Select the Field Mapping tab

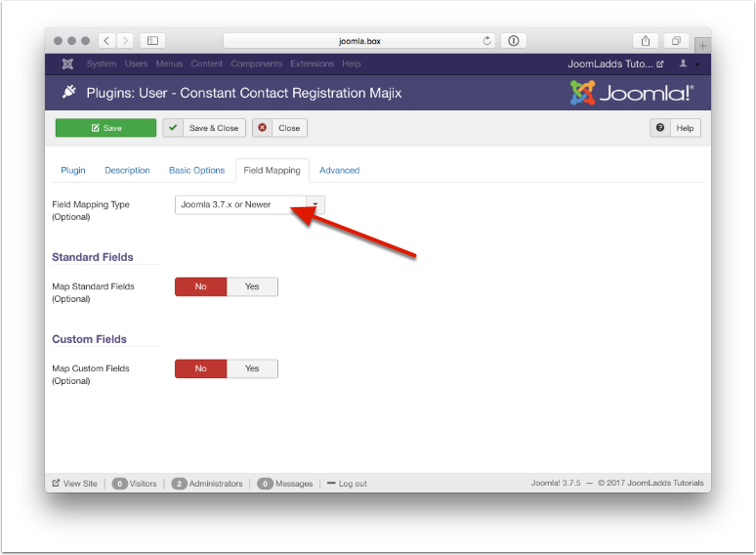(272, 170)
